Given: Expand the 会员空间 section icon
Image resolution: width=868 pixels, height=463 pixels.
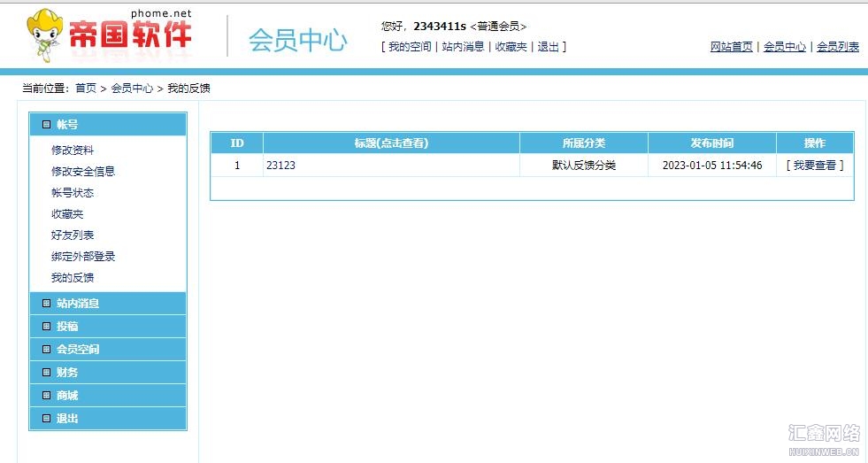Looking at the screenshot, I should [x=47, y=350].
